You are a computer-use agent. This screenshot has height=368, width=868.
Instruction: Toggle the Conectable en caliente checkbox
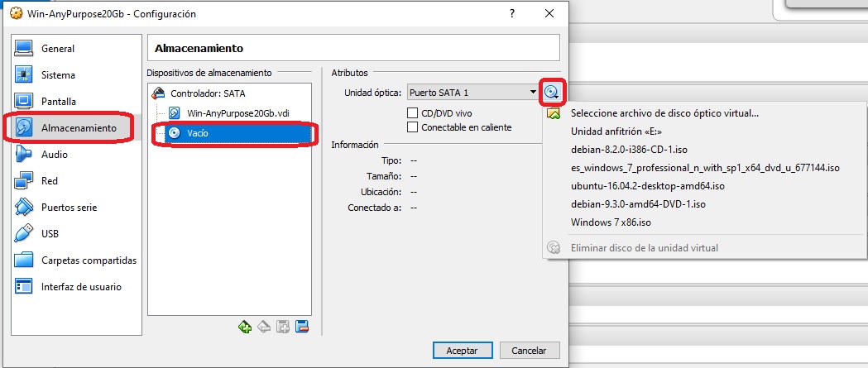click(x=413, y=127)
